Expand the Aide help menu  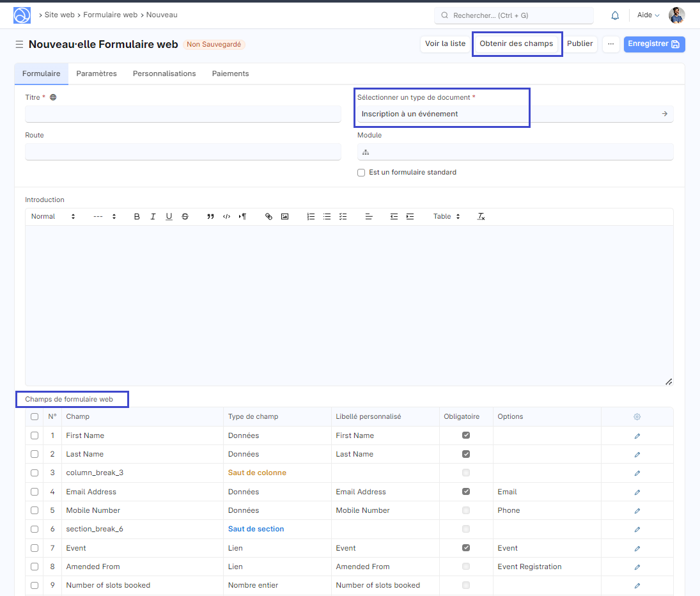648,15
